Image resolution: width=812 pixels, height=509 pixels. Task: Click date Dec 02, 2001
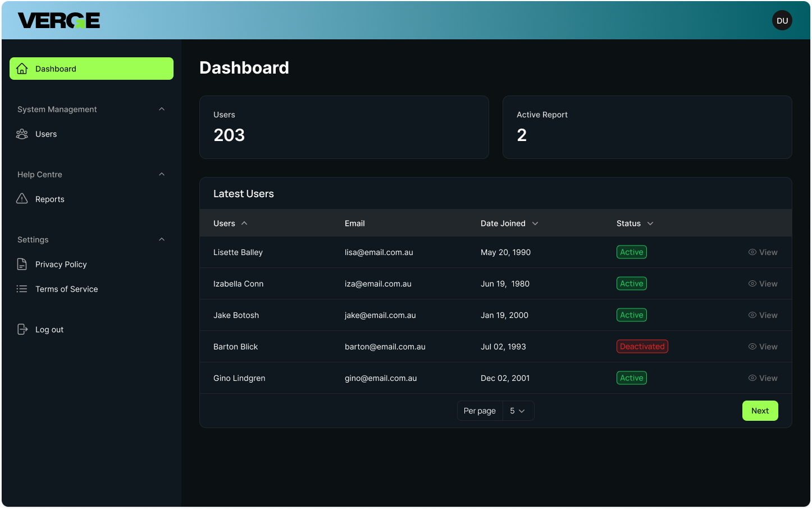tap(505, 378)
